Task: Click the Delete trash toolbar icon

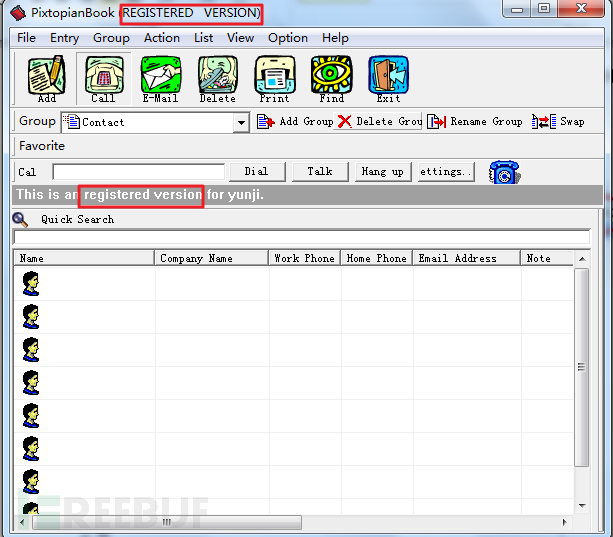Action: click(x=217, y=79)
